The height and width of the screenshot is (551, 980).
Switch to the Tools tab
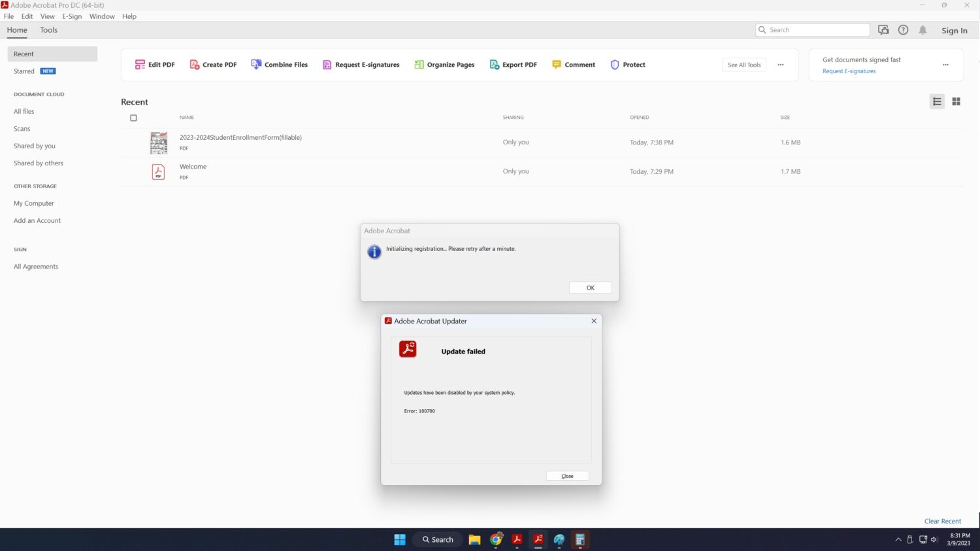pos(48,30)
